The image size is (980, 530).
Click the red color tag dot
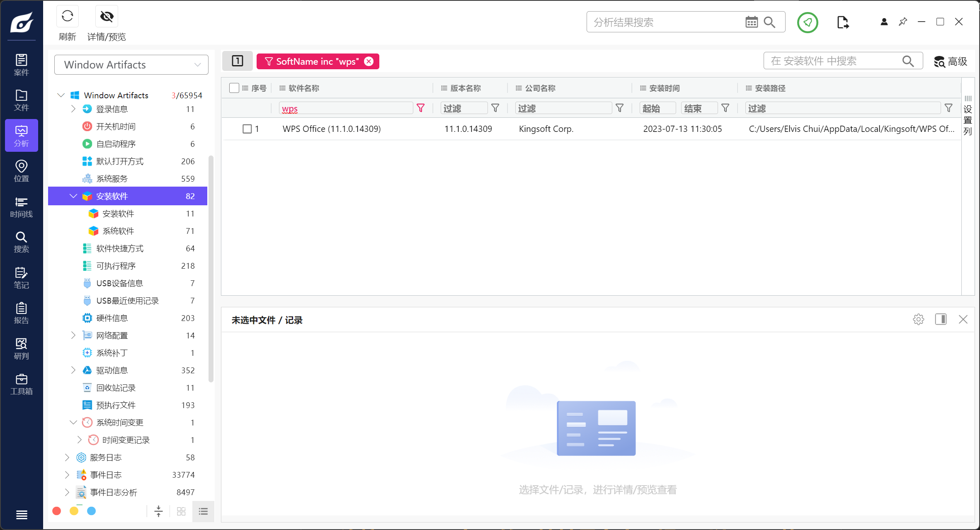point(57,511)
